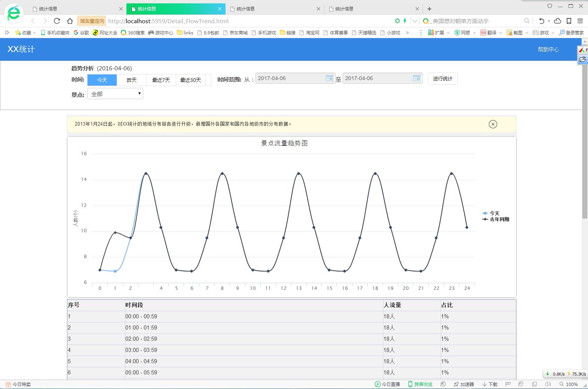Click the page vertical scrollbar thumb

(x=585, y=141)
